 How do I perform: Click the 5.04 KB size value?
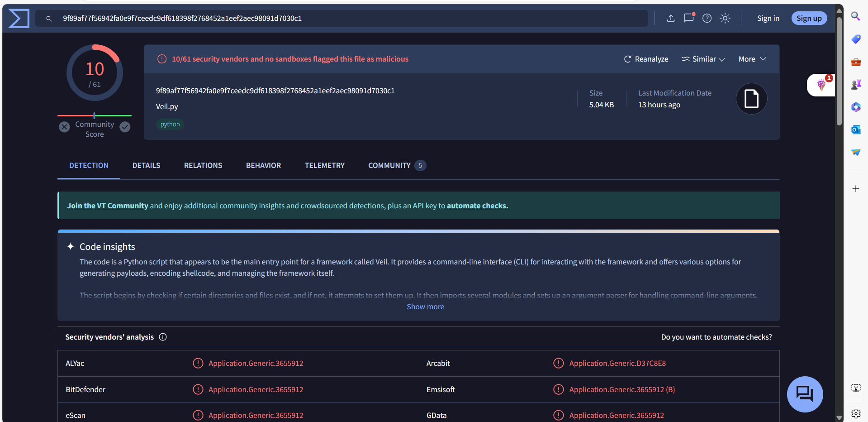click(602, 105)
